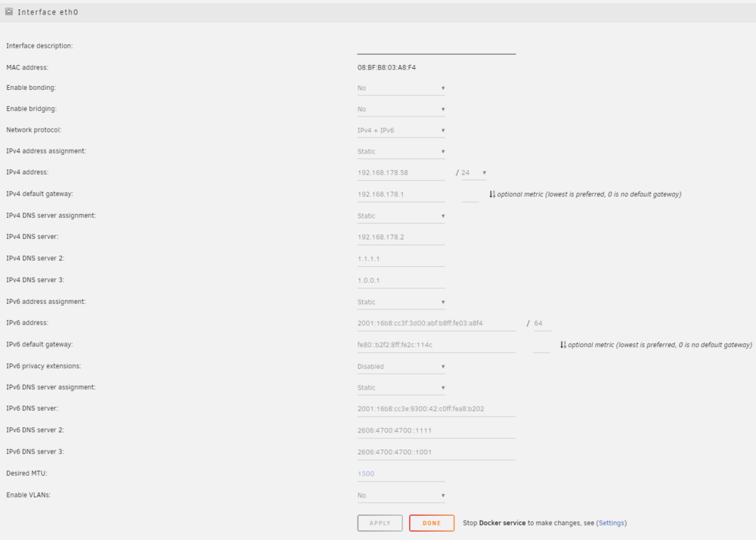Image resolution: width=756 pixels, height=540 pixels.
Task: Open IPv6 DNS server assignment dropdown
Action: (x=401, y=388)
